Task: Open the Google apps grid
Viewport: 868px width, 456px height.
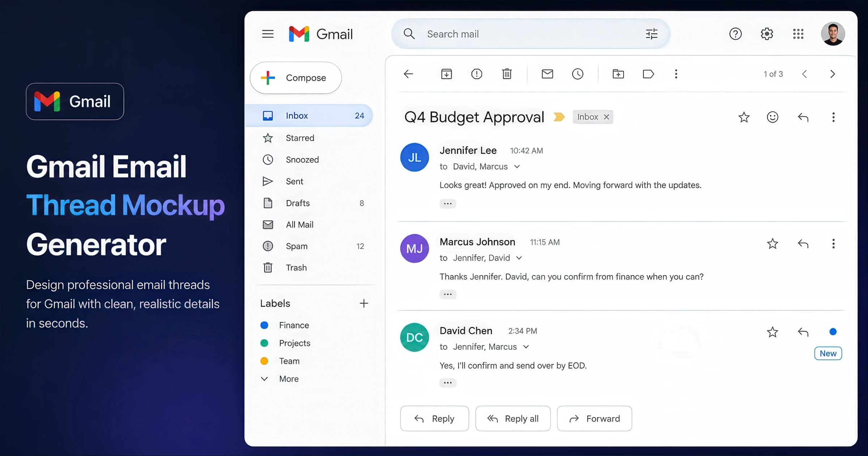Action: click(x=798, y=34)
